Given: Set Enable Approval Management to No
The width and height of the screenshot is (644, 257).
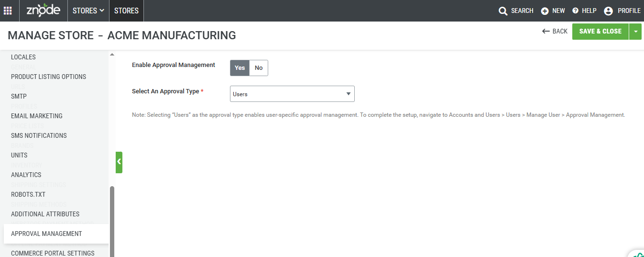Looking at the screenshot, I should click(x=259, y=68).
